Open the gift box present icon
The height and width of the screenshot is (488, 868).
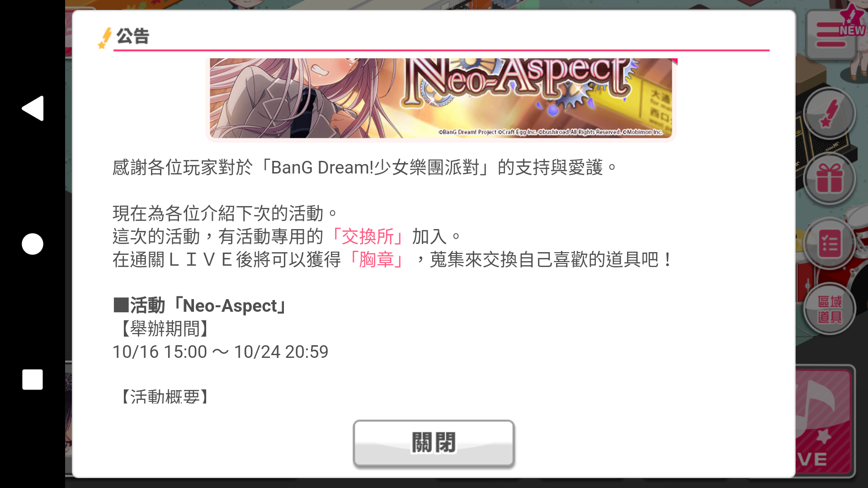[829, 179]
